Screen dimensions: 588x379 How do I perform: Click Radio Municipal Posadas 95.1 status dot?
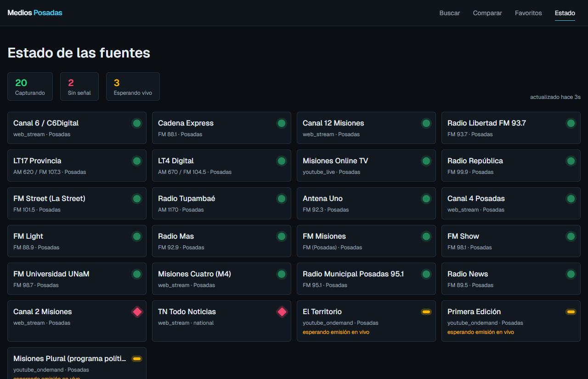coord(426,274)
